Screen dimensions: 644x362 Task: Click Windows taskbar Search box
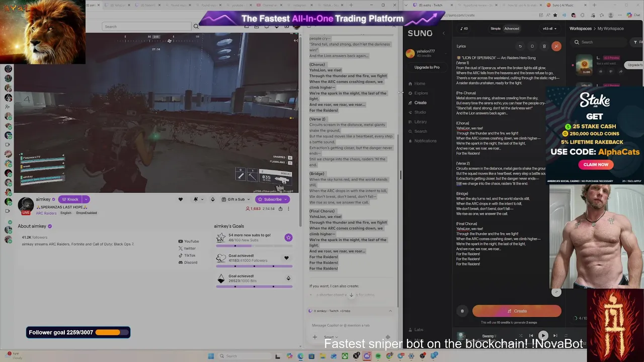(244, 356)
